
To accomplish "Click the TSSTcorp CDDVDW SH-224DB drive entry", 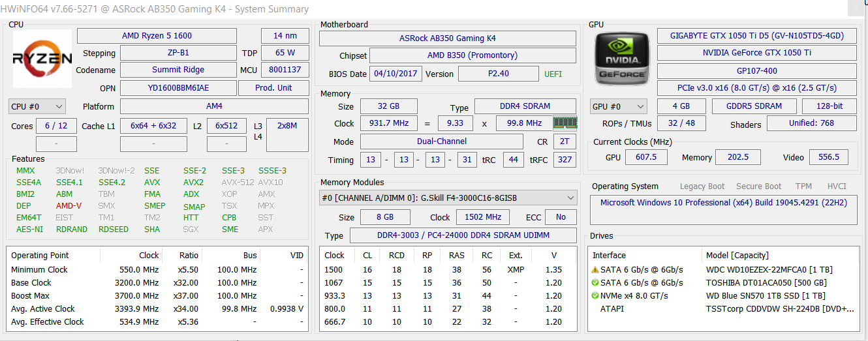I will point(780,308).
